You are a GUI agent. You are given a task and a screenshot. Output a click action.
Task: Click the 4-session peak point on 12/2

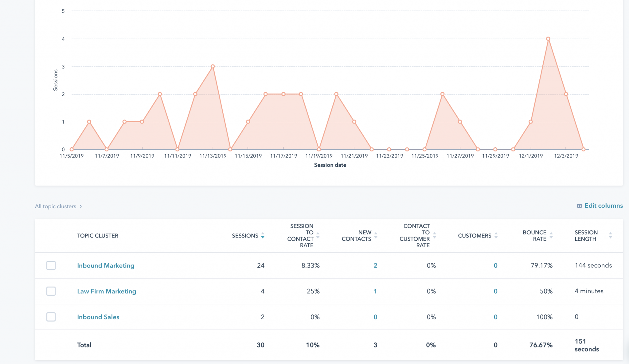pyautogui.click(x=548, y=38)
